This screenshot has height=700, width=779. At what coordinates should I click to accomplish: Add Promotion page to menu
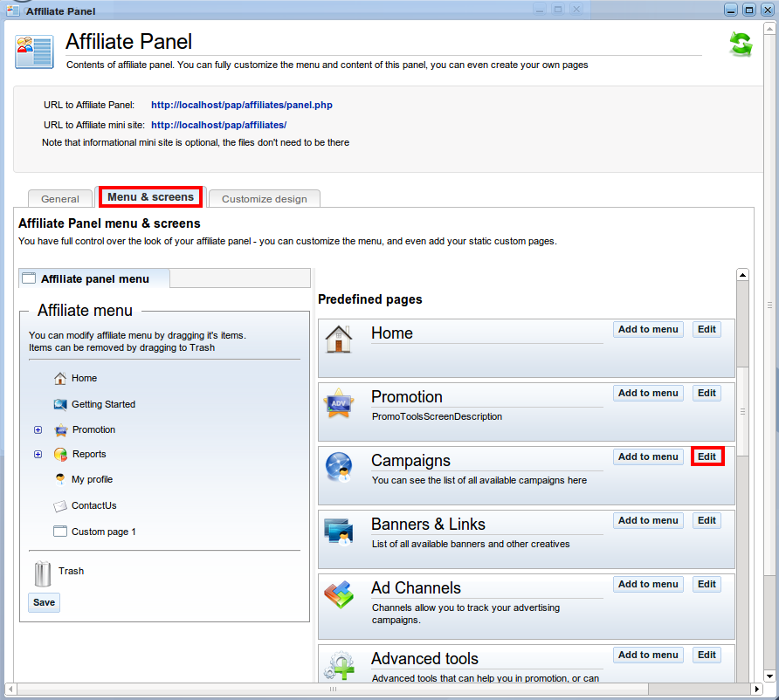(x=648, y=393)
